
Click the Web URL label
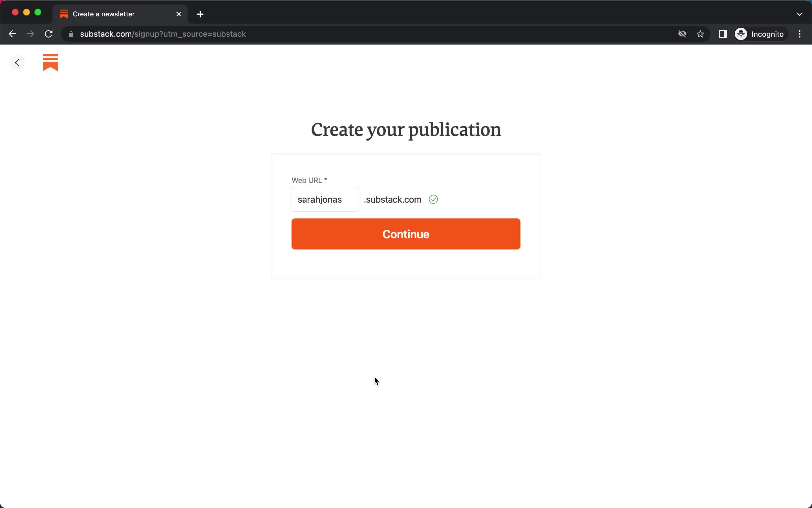309,180
